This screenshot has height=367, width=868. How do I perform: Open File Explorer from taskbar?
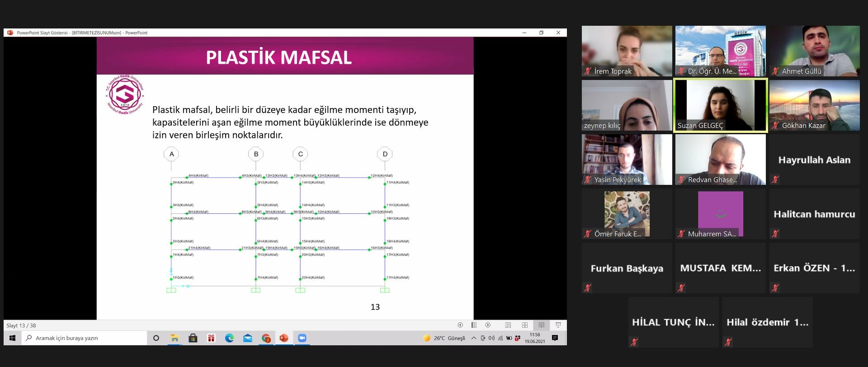click(175, 338)
